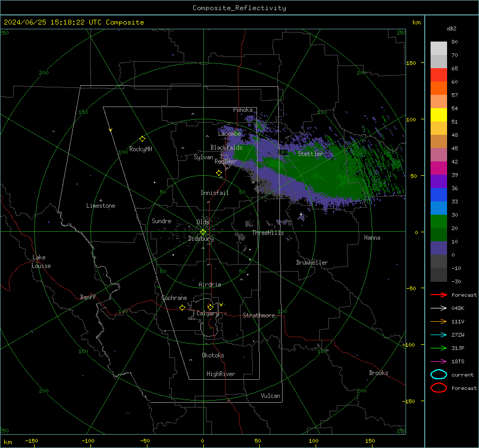This screenshot has height=448, width=479.
Task: Click the Hanna city label
Action: (372, 238)
